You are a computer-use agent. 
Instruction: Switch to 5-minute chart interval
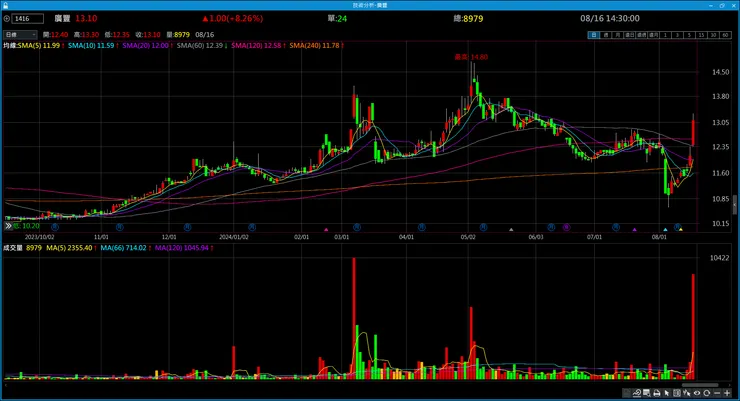[689, 35]
